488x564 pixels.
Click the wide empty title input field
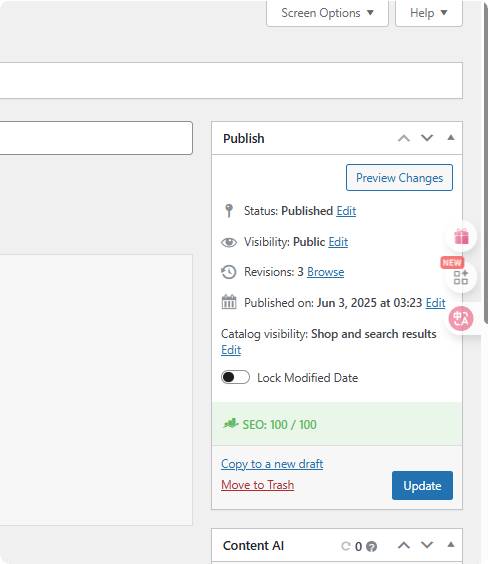click(231, 80)
